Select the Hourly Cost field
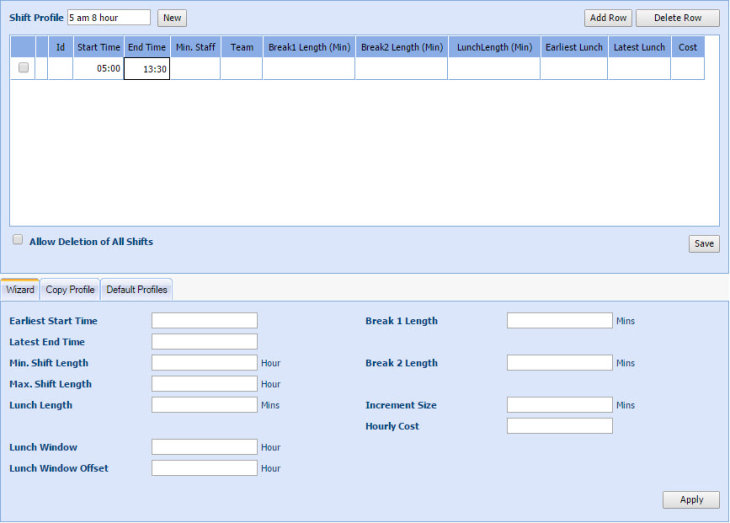Image resolution: width=730 pixels, height=523 pixels. pyautogui.click(x=559, y=426)
